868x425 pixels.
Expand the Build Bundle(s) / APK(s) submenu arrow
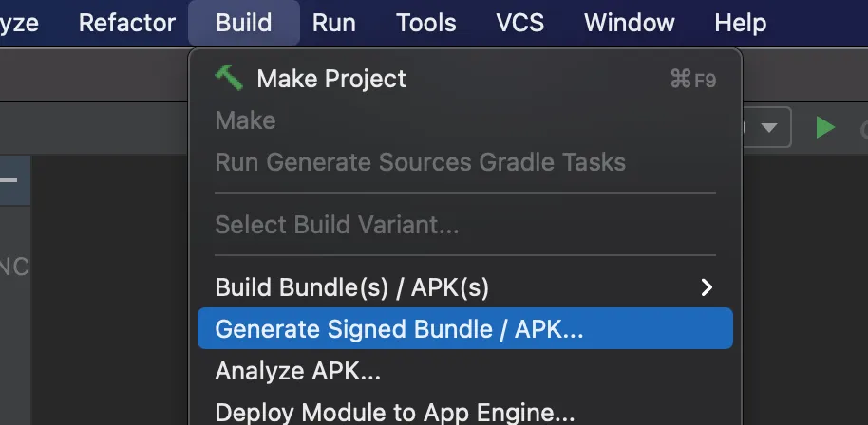click(x=706, y=286)
